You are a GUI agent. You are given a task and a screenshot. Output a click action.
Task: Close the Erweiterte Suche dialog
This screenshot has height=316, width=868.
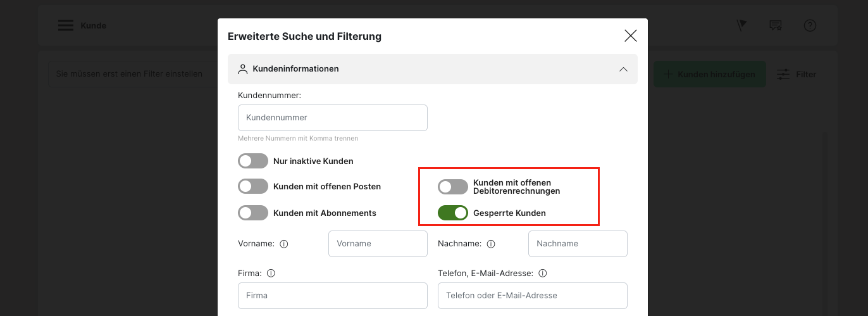(630, 36)
